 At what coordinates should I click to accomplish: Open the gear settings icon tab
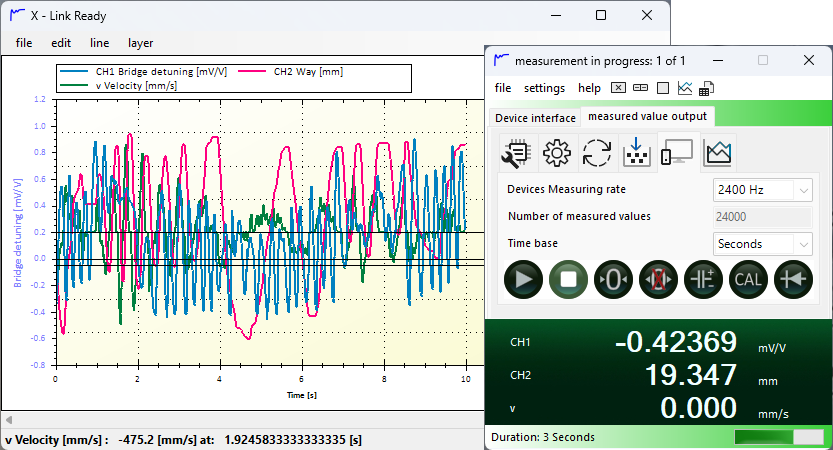pyautogui.click(x=556, y=153)
